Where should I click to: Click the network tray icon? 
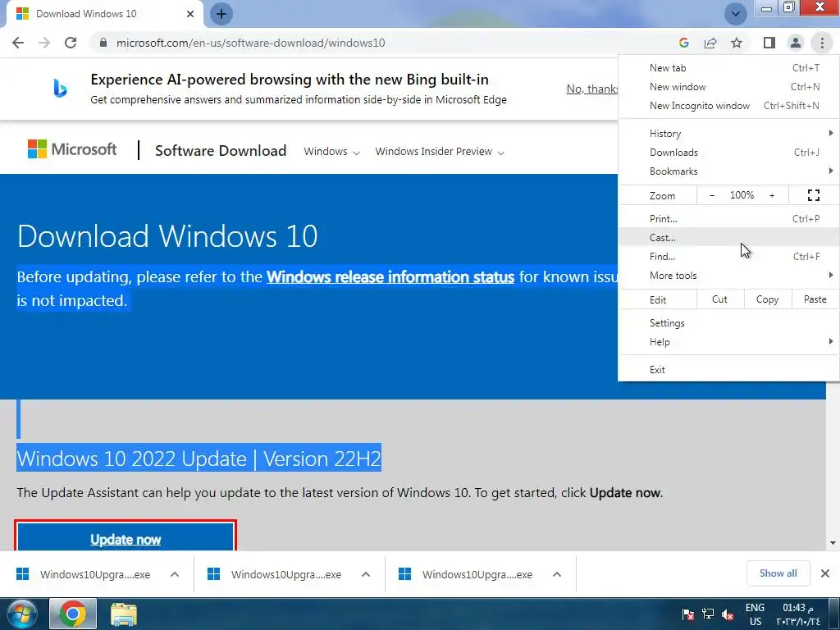pyautogui.click(x=708, y=614)
